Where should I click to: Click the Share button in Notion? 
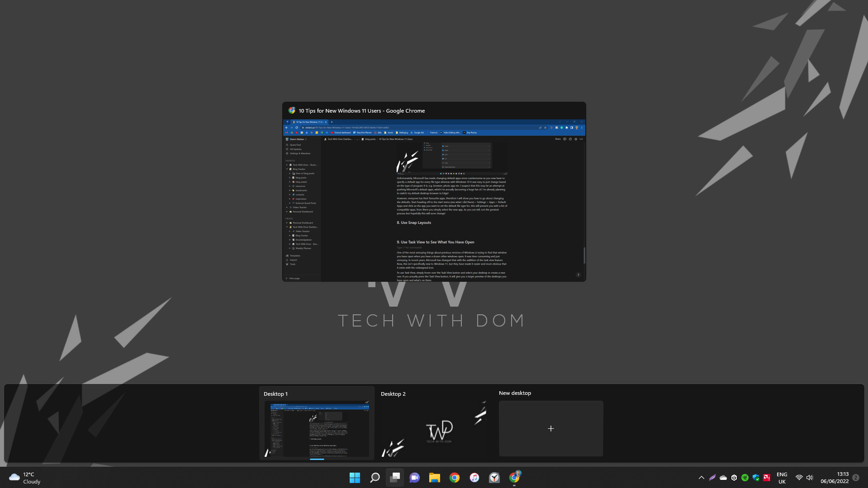click(x=558, y=139)
